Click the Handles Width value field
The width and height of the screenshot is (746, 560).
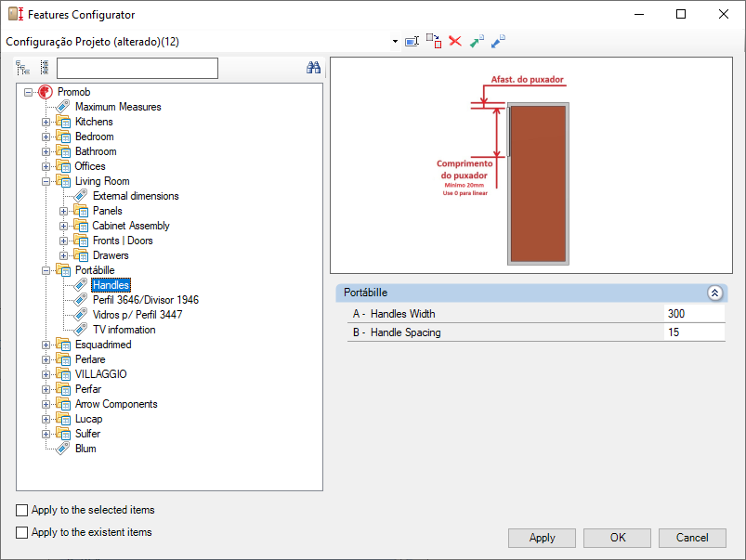pos(694,314)
